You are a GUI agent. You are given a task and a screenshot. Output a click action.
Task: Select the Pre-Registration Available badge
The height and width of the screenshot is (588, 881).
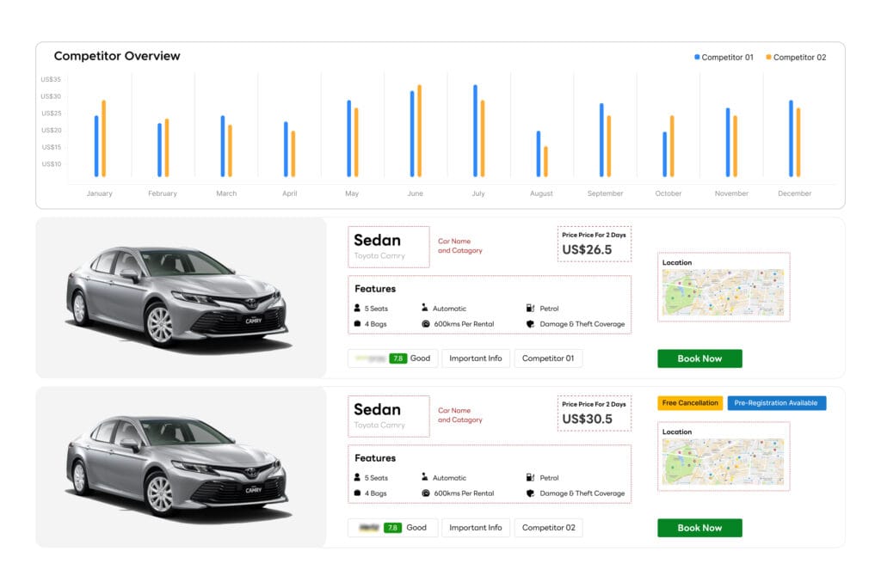click(777, 403)
